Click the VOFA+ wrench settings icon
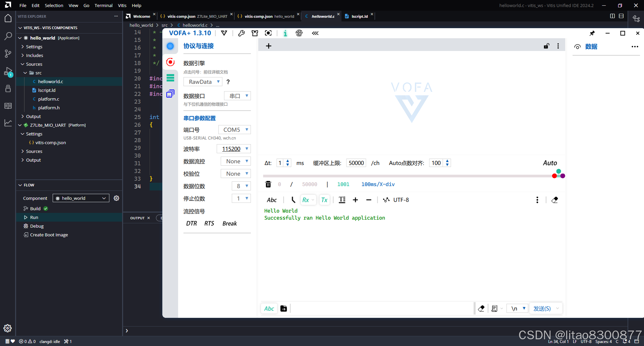644x346 pixels. 241,33
